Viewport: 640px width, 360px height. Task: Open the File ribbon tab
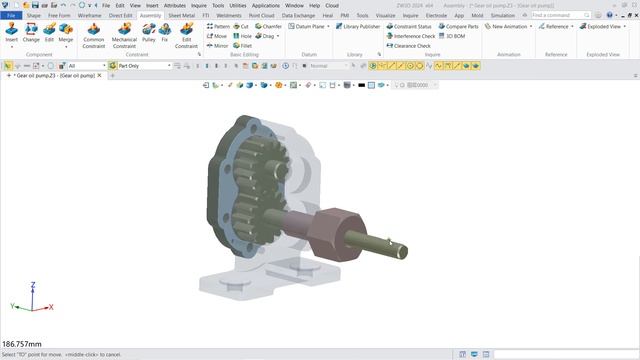(x=11, y=15)
